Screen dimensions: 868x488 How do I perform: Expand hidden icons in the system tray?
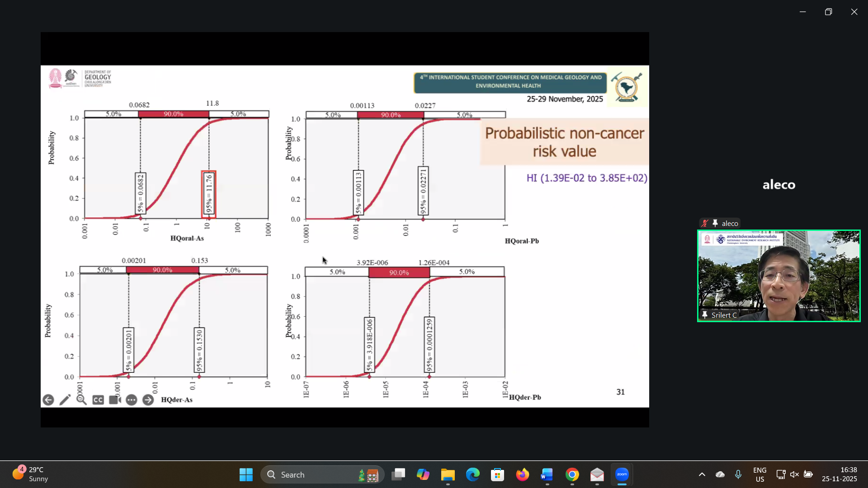702,474
